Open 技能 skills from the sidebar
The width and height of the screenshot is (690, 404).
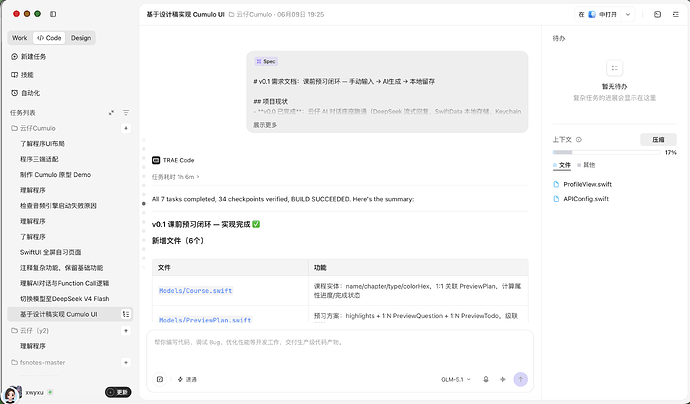[22, 75]
